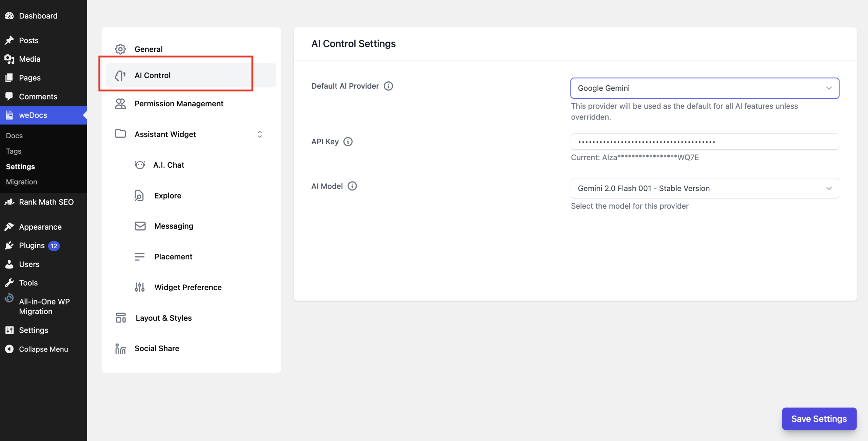Open the Default AI Provider dropdown
This screenshot has height=441, width=868.
705,88
